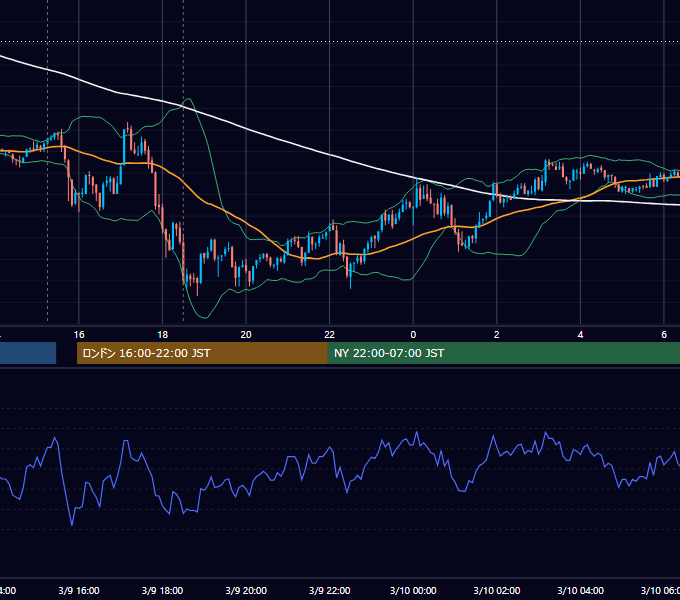Click the 3/9 22:00 date label
Image resolution: width=680 pixels, height=600 pixels.
pos(330,590)
